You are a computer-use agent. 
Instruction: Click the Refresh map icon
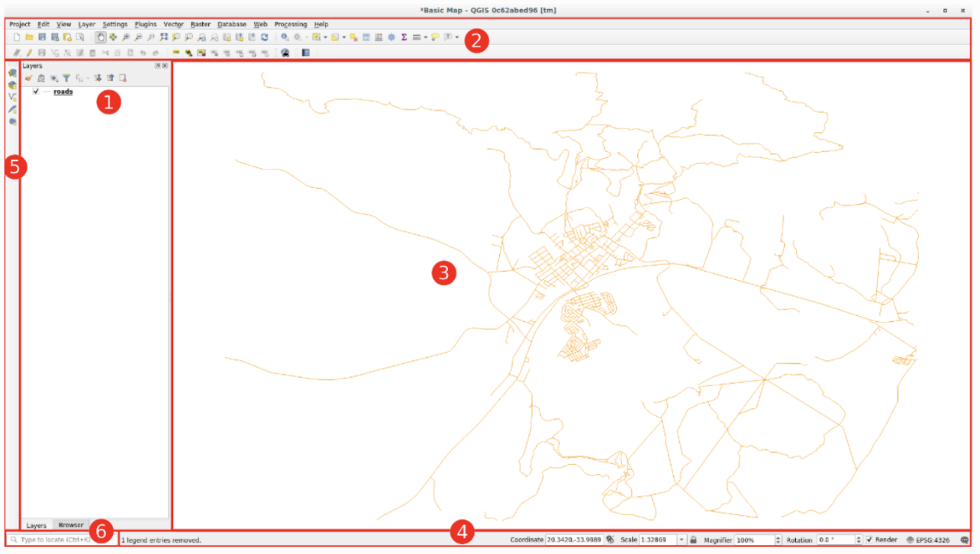pyautogui.click(x=265, y=37)
